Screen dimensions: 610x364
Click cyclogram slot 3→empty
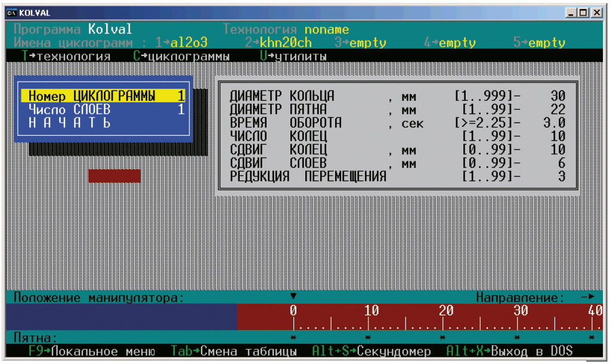coord(361,42)
